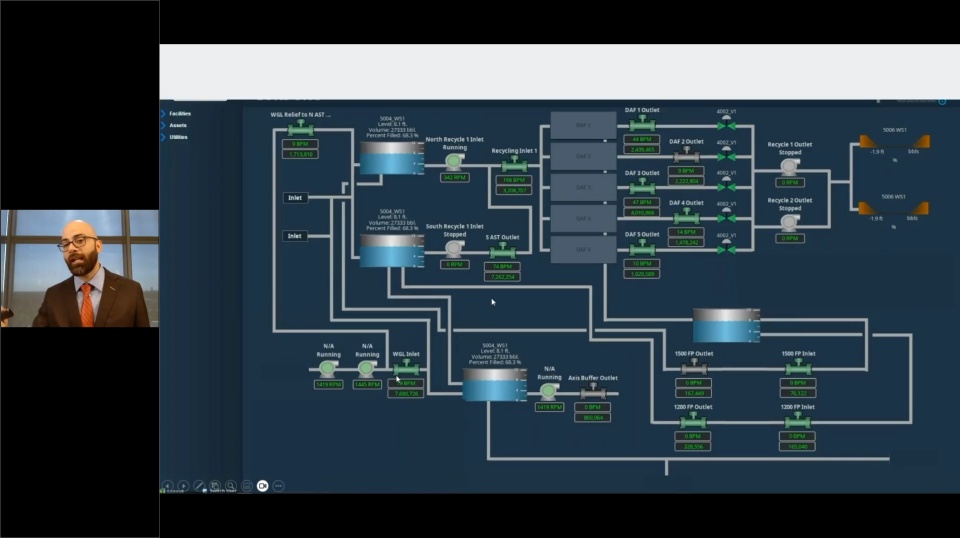Expand the Utilities tree item

(x=163, y=137)
